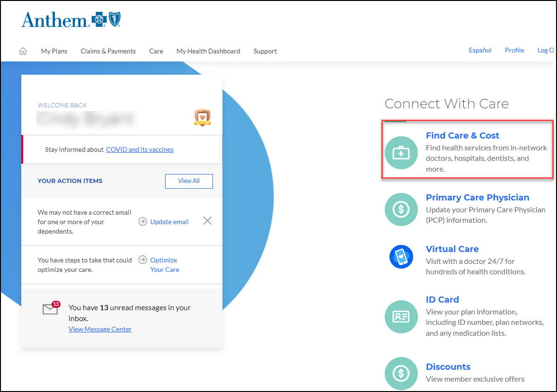Image resolution: width=557 pixels, height=392 pixels.
Task: Open View Message Center link
Action: coord(100,329)
